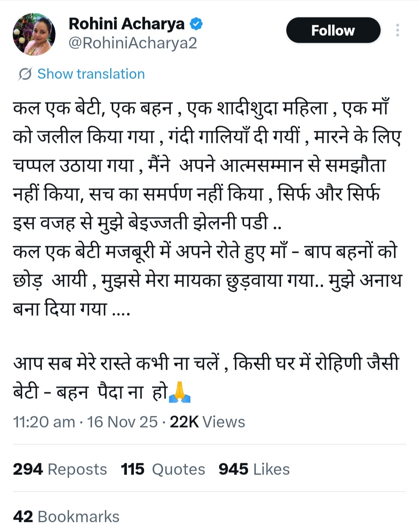Click the 16 Nov 25 date
This screenshot has width=419, height=532.
point(122,422)
